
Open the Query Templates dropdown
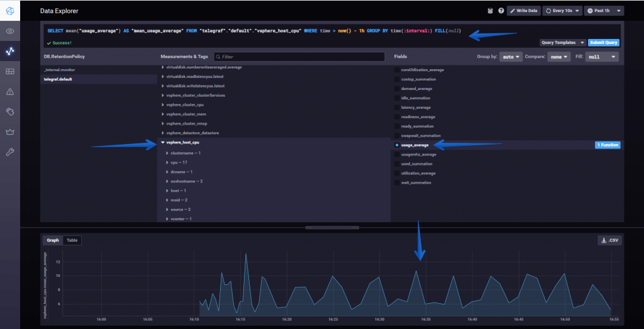(x=562, y=43)
